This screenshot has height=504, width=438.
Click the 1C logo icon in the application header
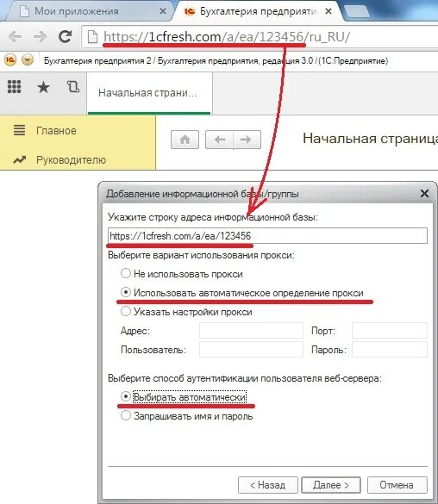pyautogui.click(x=10, y=59)
